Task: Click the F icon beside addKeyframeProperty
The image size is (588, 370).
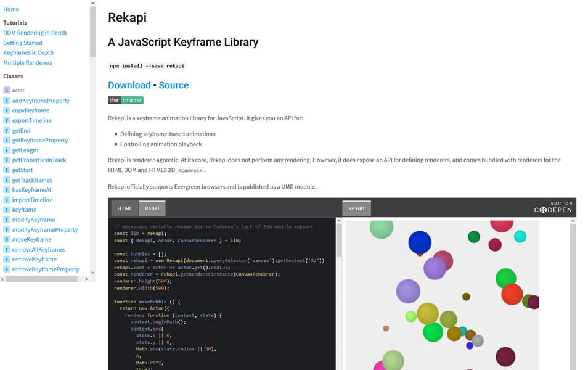Action: pos(6,101)
